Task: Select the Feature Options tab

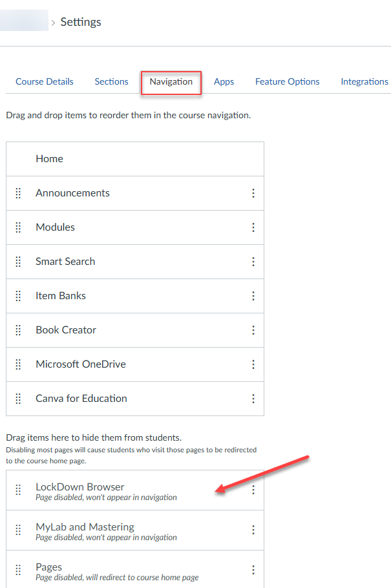Action: pyautogui.click(x=287, y=82)
